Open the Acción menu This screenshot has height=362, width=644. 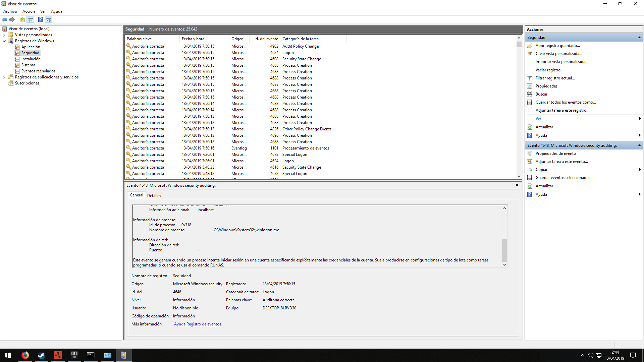(x=29, y=11)
